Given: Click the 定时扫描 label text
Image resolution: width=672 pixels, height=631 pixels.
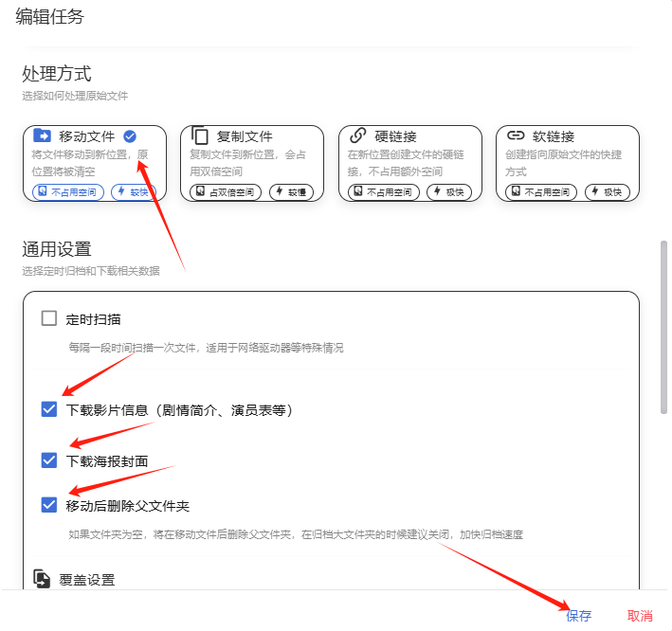Looking at the screenshot, I should pyautogui.click(x=94, y=319).
